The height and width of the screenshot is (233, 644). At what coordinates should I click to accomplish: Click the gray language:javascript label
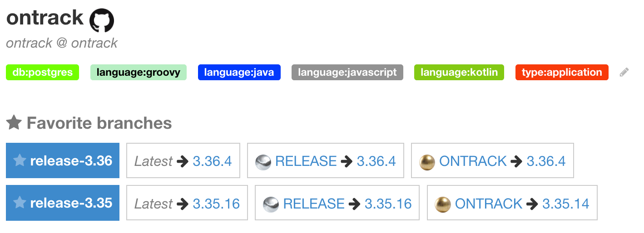(x=347, y=73)
